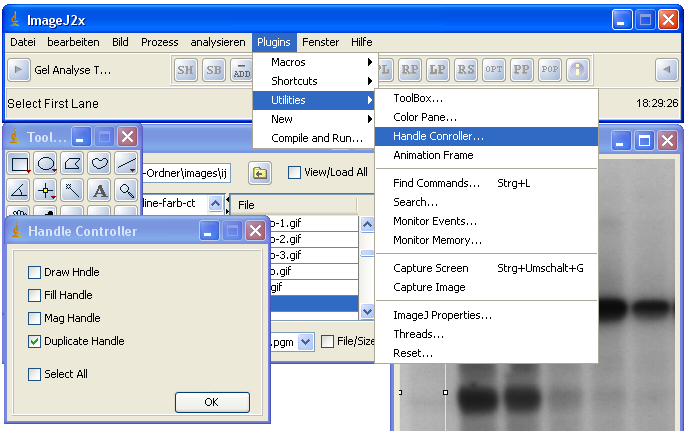Choose Capture Screen menu entry

486,268
